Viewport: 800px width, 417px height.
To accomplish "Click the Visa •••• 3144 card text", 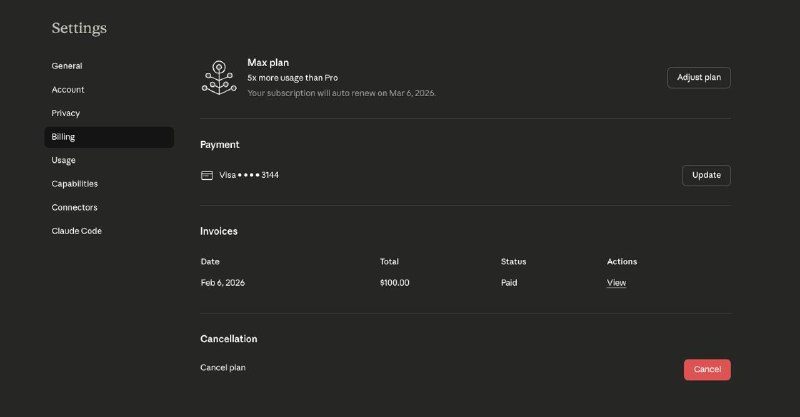I will click(x=249, y=175).
